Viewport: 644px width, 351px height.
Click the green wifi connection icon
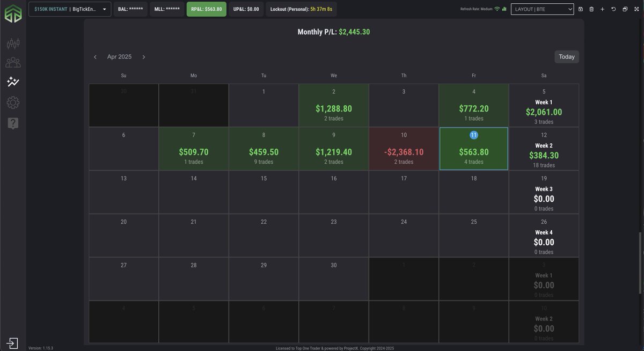(x=497, y=9)
